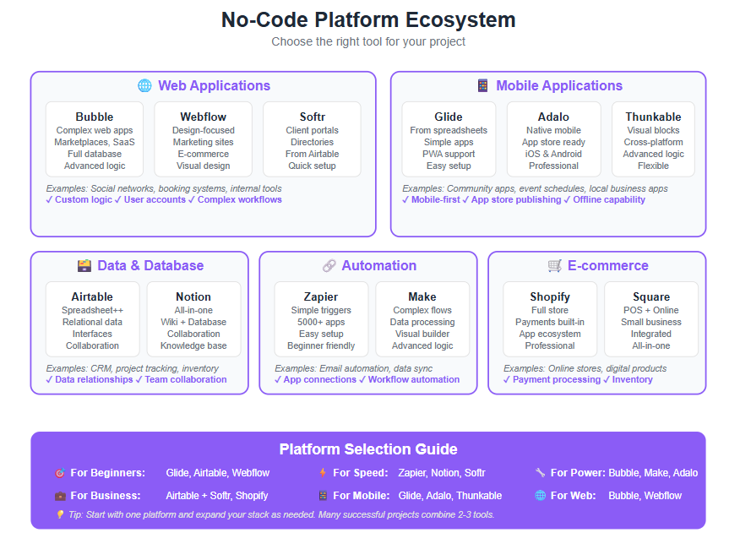Click the 'User accounts' feature text
The height and width of the screenshot is (560, 740).
[155, 199]
